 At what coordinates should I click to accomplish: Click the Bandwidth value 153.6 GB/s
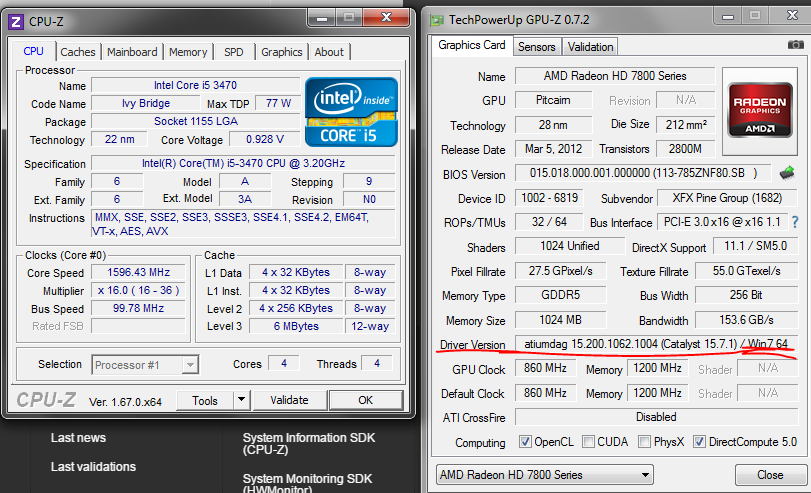pyautogui.click(x=746, y=320)
